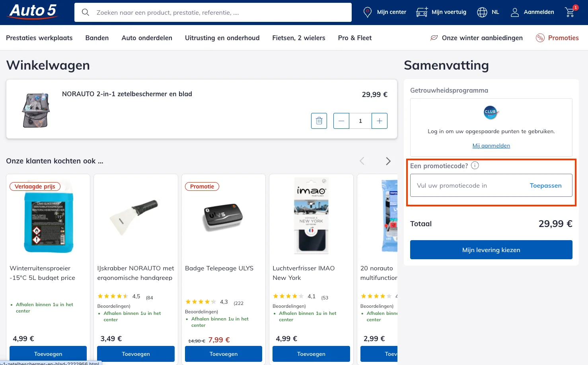The height and width of the screenshot is (365, 588).
Task: Go back with the left carousel arrow
Action: pyautogui.click(x=362, y=161)
